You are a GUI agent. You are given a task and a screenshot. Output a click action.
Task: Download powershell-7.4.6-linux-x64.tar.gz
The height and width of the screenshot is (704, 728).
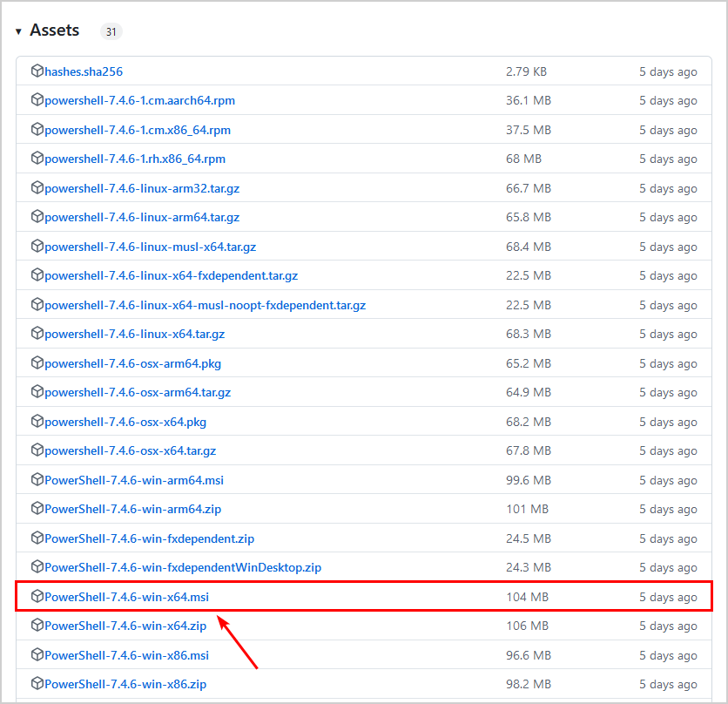coord(135,334)
